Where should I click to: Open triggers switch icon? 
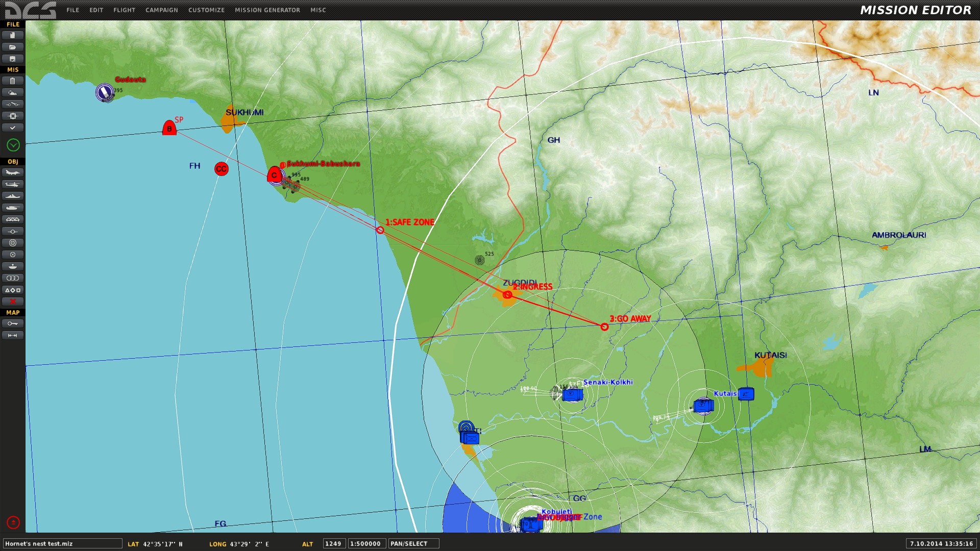pyautogui.click(x=13, y=104)
